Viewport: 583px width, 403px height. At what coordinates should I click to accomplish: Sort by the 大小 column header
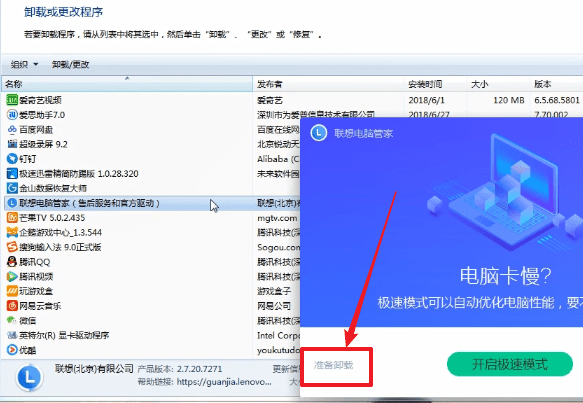(498, 84)
